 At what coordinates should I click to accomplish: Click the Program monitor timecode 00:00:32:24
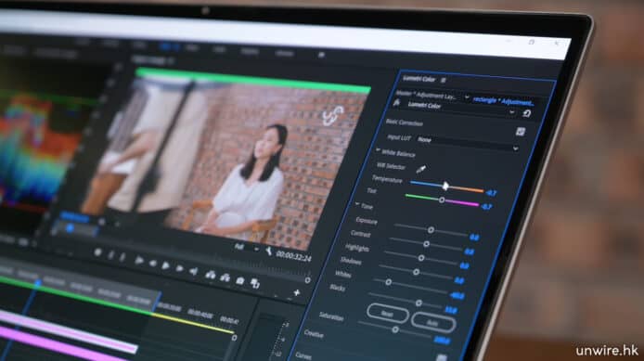[293, 255]
